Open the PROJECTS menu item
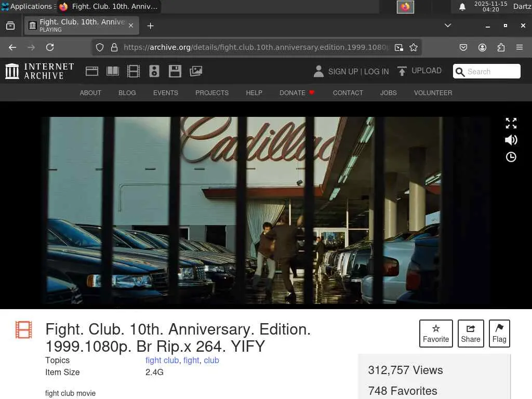The width and height of the screenshot is (532, 399). [x=212, y=93]
